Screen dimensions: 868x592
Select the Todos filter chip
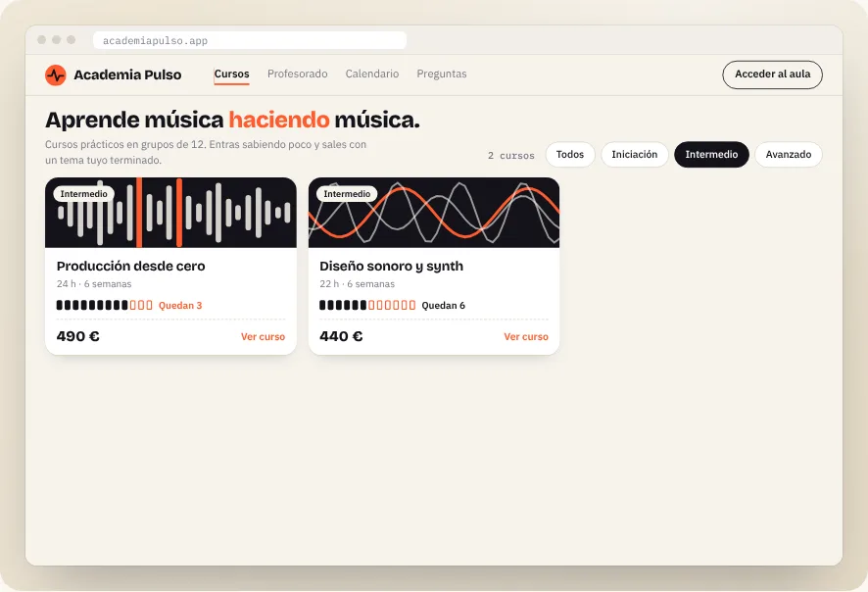pyautogui.click(x=569, y=155)
